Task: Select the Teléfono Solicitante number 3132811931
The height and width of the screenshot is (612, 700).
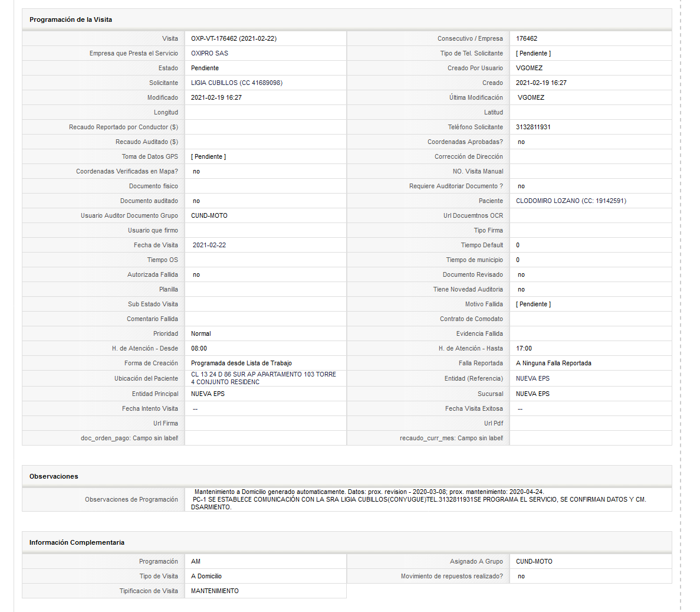Action: (x=533, y=127)
